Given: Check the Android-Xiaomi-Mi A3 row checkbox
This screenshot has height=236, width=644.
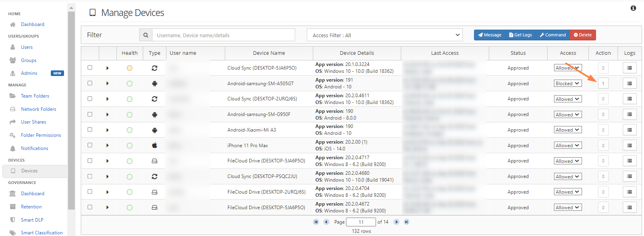Looking at the screenshot, I should pos(90,130).
